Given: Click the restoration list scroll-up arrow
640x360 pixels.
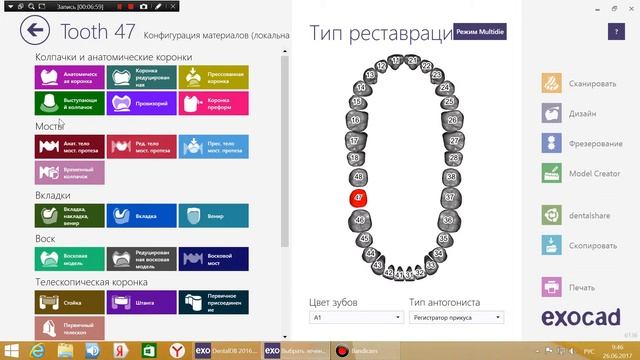Looking at the screenshot, I should pyautogui.click(x=284, y=52).
